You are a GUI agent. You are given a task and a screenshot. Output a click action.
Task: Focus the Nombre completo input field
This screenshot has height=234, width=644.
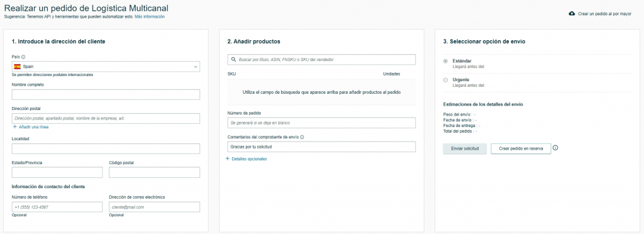[106, 95]
